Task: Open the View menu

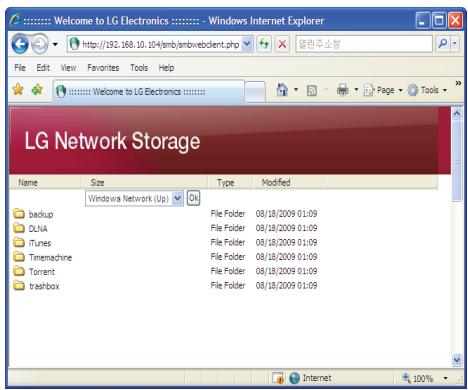Action: click(68, 68)
